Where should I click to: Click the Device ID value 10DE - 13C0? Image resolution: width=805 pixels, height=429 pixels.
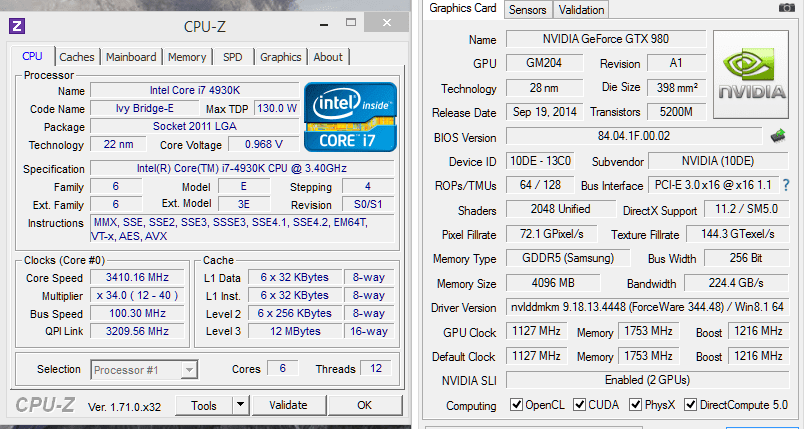pyautogui.click(x=540, y=161)
